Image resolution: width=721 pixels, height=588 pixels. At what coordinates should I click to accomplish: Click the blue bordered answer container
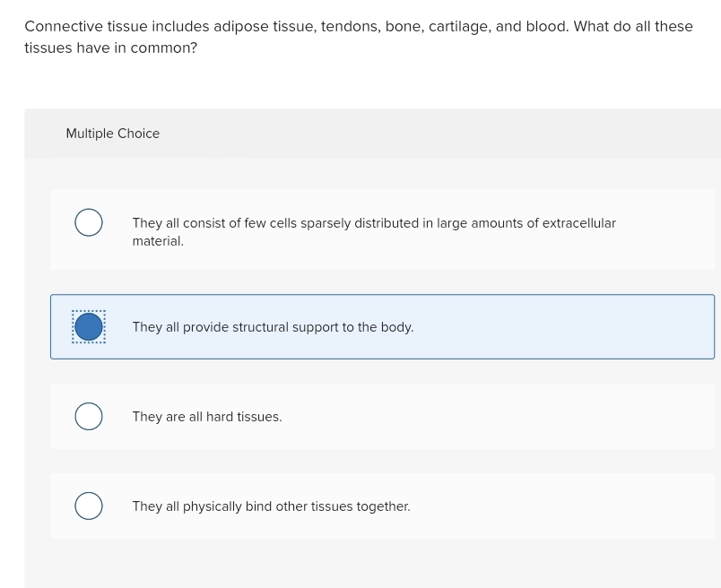(x=382, y=326)
